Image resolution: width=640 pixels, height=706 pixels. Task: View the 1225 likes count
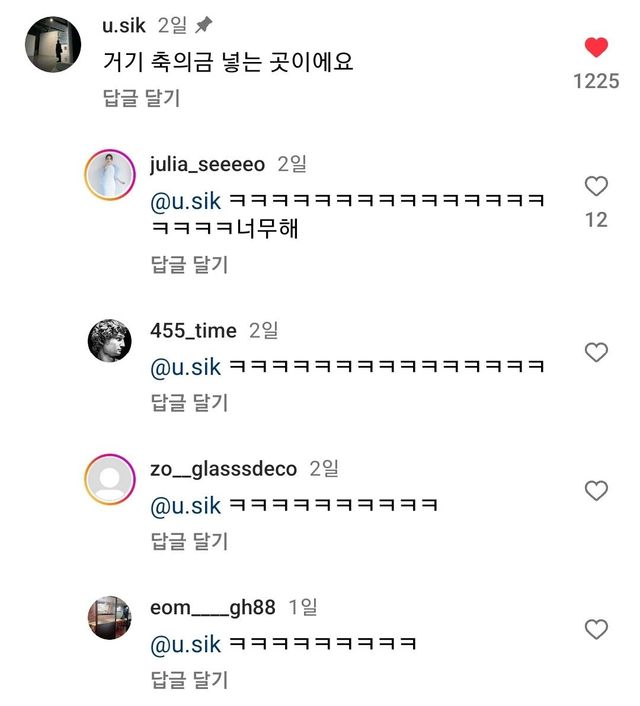[596, 81]
